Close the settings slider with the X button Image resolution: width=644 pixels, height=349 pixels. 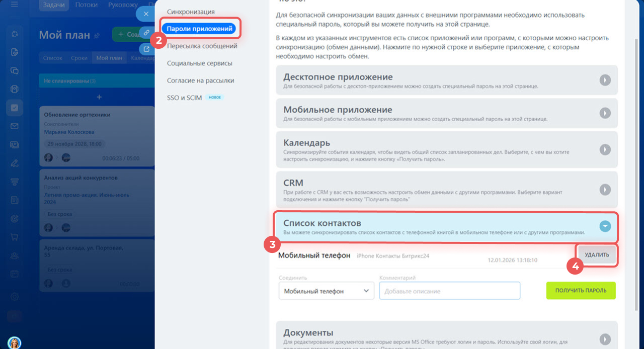click(x=146, y=14)
